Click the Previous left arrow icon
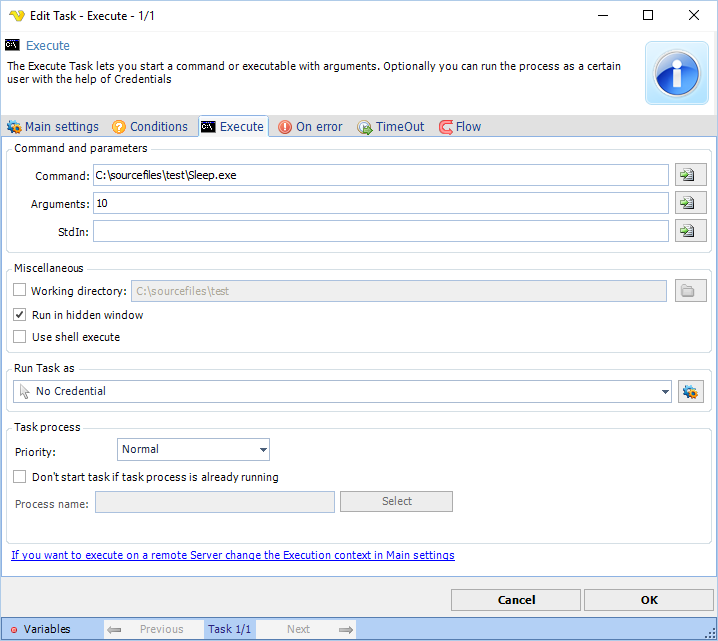Screen dimensions: 718x641 click(x=114, y=630)
